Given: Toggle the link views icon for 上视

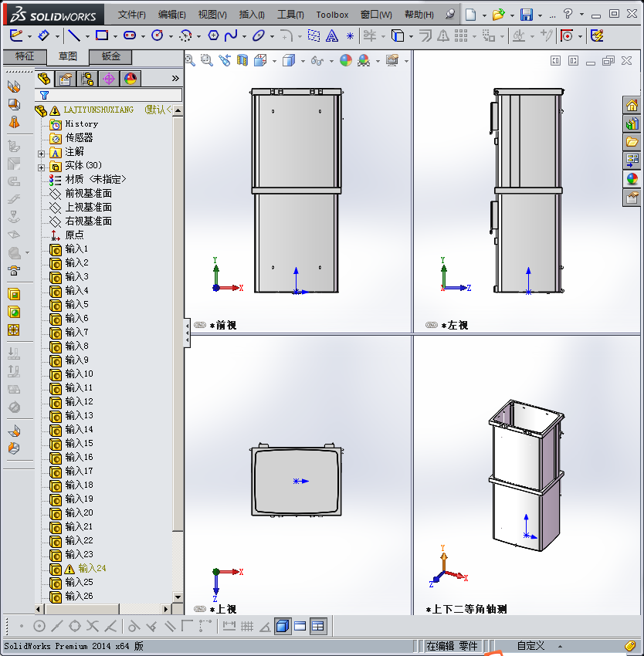Looking at the screenshot, I should pyautogui.click(x=200, y=609).
